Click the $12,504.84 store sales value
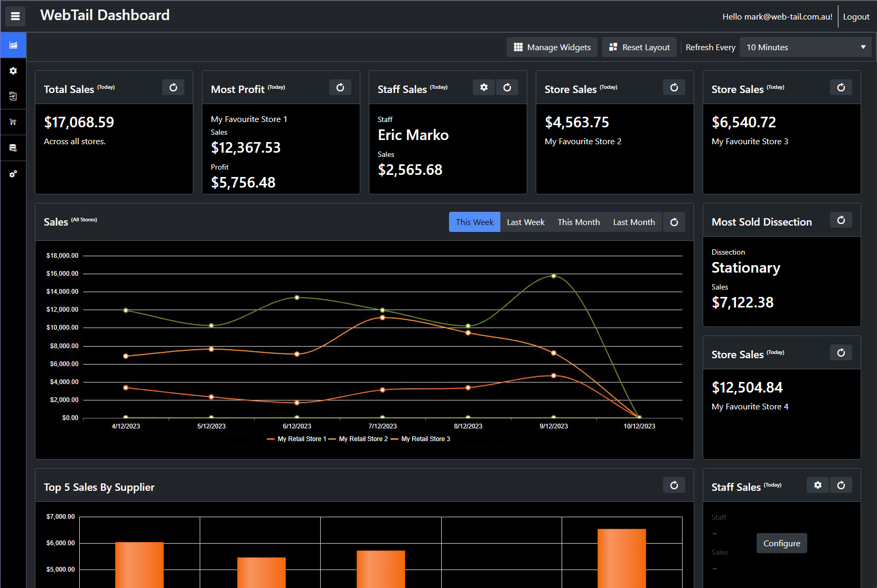The image size is (877, 588). point(748,388)
